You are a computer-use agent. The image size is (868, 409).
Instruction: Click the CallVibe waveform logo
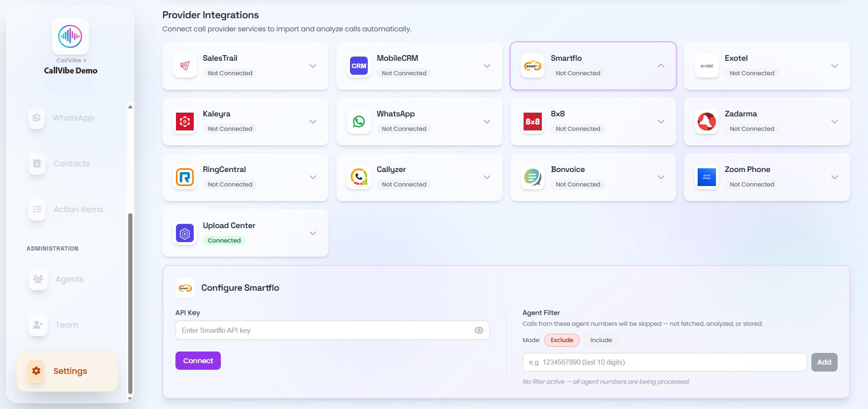click(x=70, y=36)
